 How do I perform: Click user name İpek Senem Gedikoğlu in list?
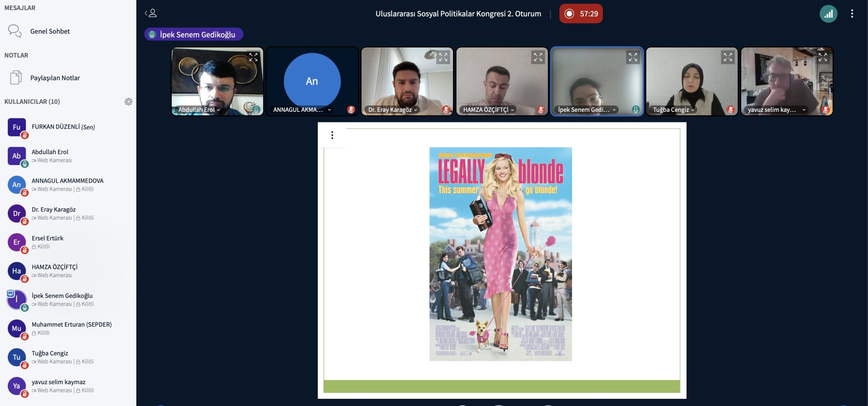pyautogui.click(x=62, y=296)
